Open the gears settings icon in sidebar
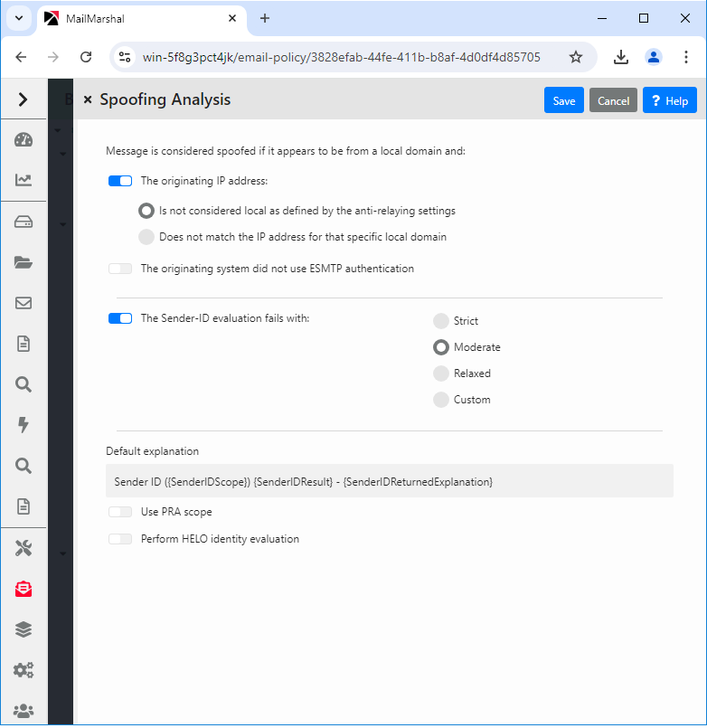 pyautogui.click(x=24, y=670)
